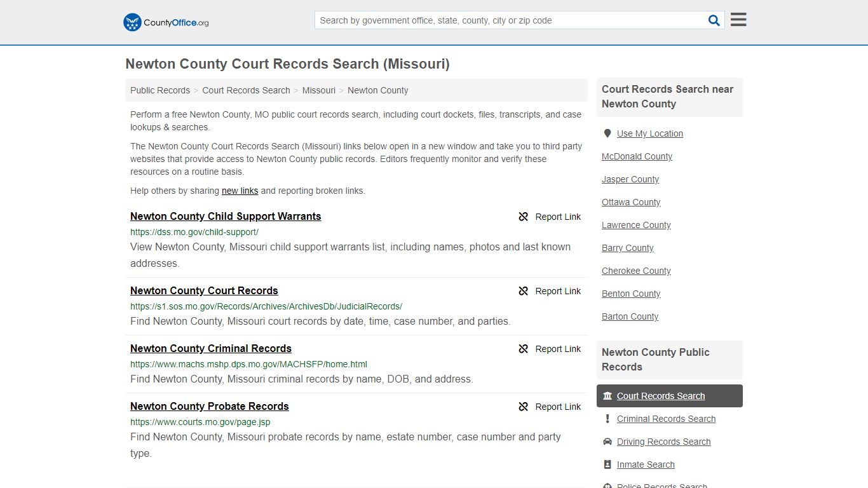
Task: Go to Ottawa County
Action: 631,202
